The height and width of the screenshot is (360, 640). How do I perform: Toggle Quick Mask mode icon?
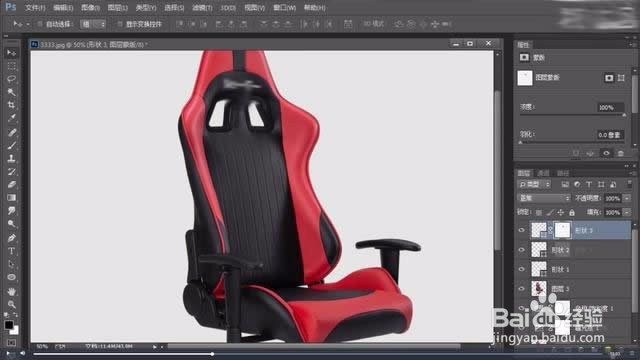(x=11, y=342)
